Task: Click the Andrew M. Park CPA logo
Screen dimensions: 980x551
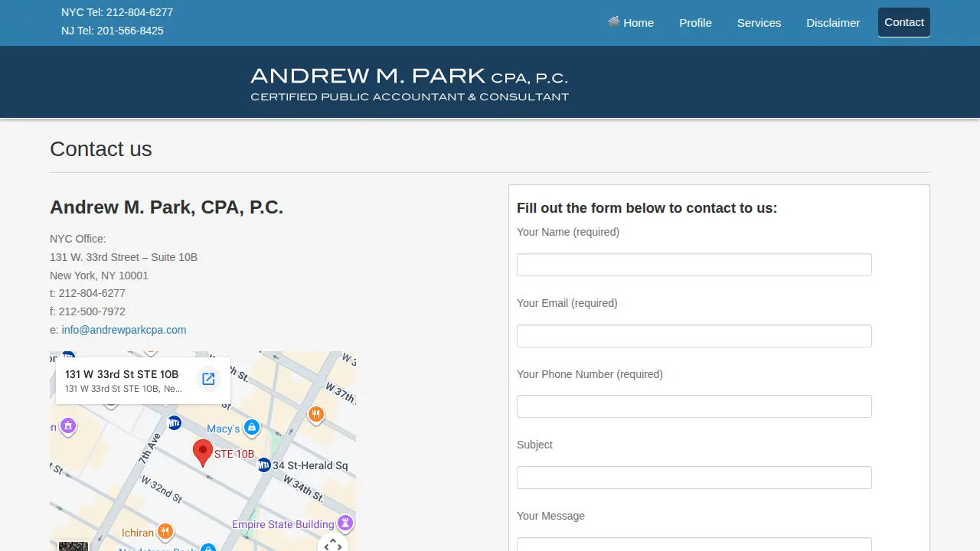Action: (x=410, y=84)
